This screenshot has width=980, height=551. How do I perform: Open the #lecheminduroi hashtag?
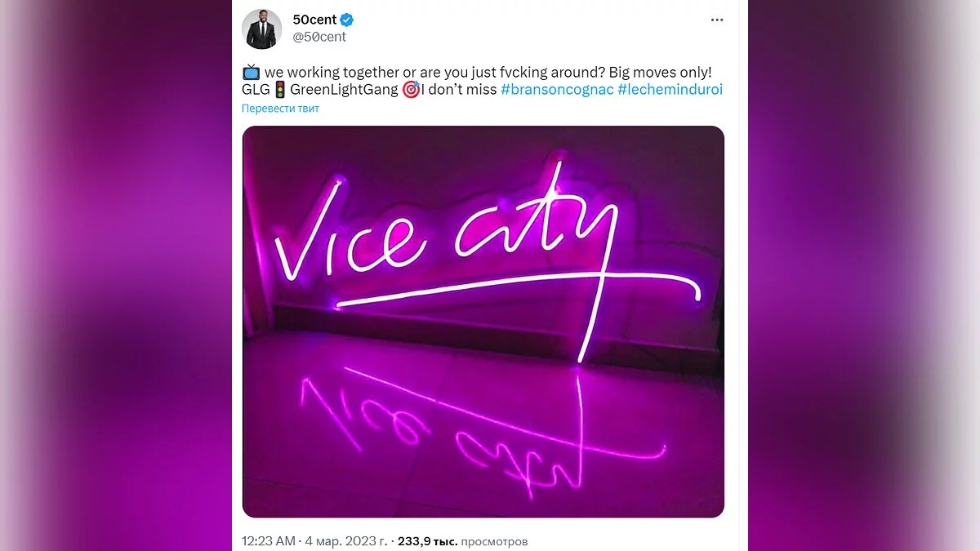[670, 90]
